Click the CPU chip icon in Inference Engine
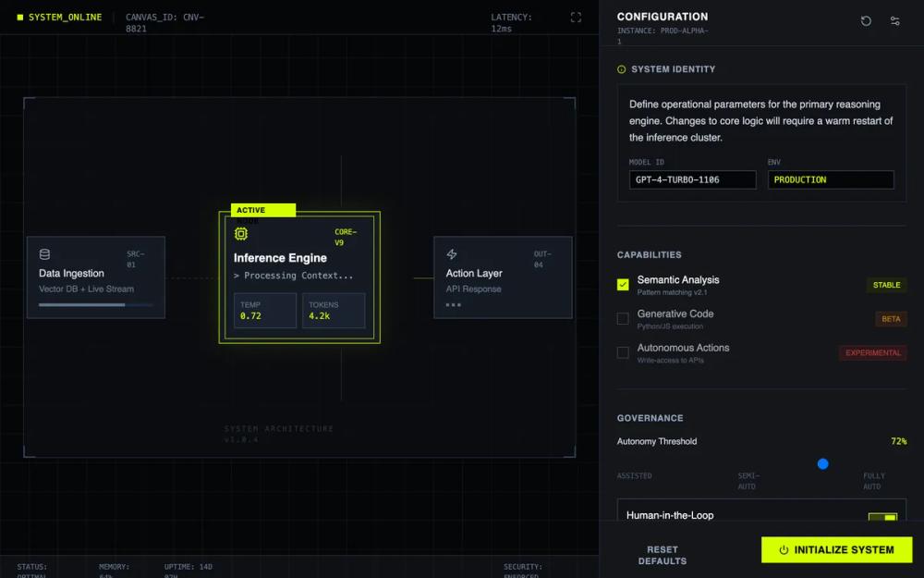This screenshot has width=924, height=578. pyautogui.click(x=241, y=235)
